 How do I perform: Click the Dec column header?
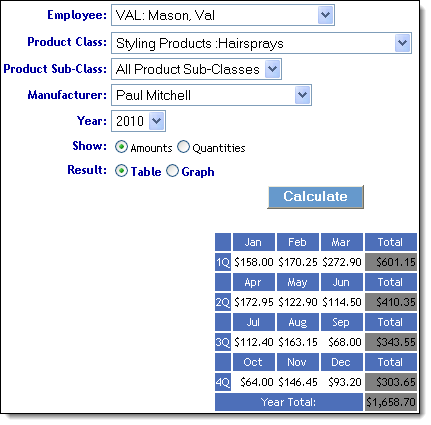click(342, 362)
